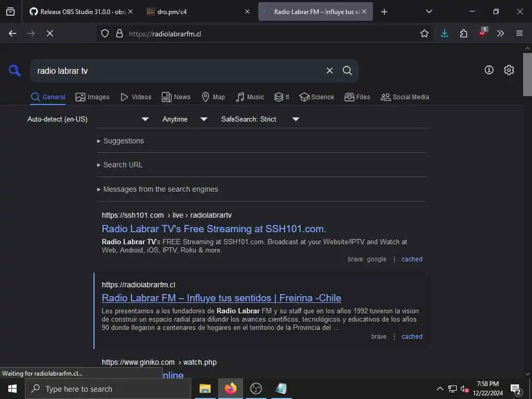The height and width of the screenshot is (399, 532).
Task: Open the notifications action center
Action: tap(516, 389)
